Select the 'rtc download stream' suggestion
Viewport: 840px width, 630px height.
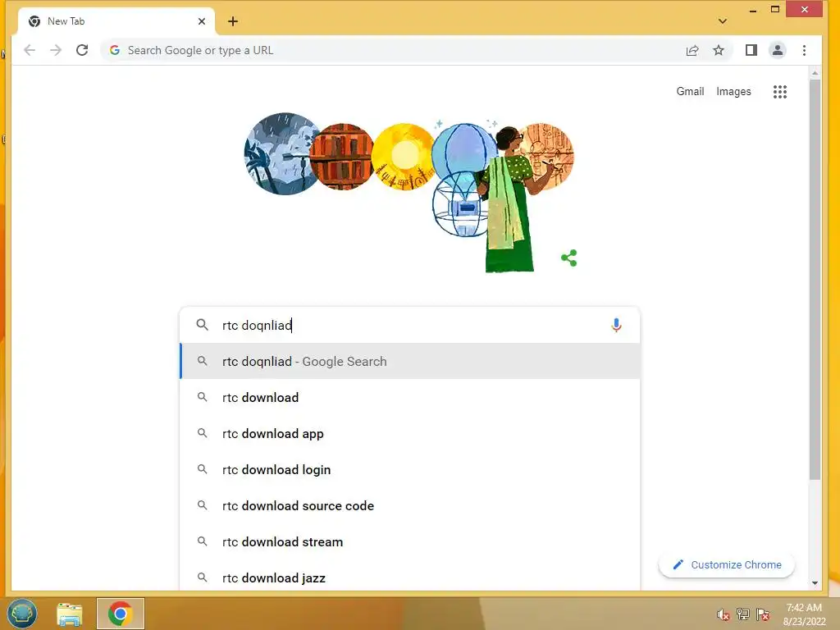[x=410, y=541]
